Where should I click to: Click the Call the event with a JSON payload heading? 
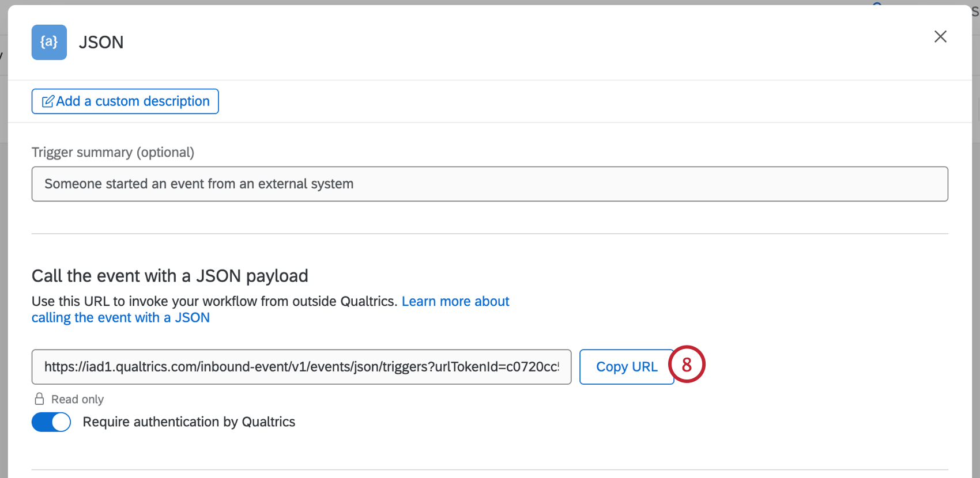tap(169, 276)
